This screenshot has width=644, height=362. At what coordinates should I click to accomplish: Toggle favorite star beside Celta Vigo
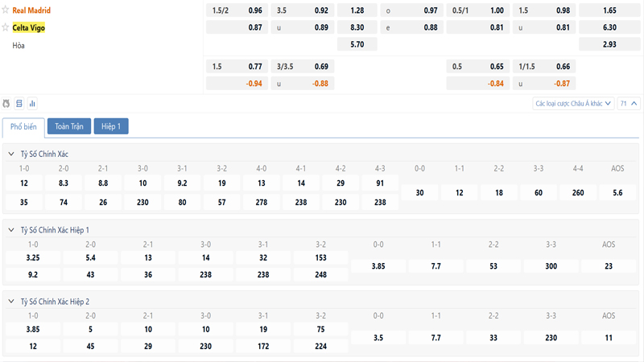[x=6, y=27]
